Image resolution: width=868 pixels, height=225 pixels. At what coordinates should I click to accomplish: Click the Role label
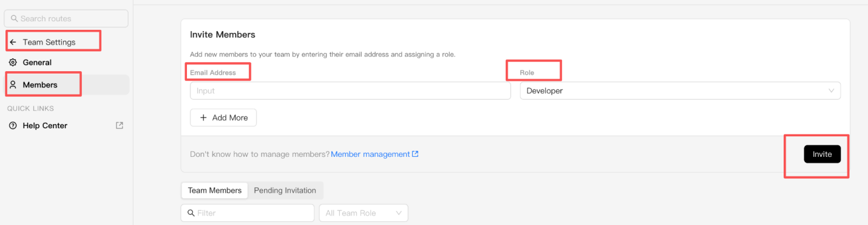coord(527,73)
